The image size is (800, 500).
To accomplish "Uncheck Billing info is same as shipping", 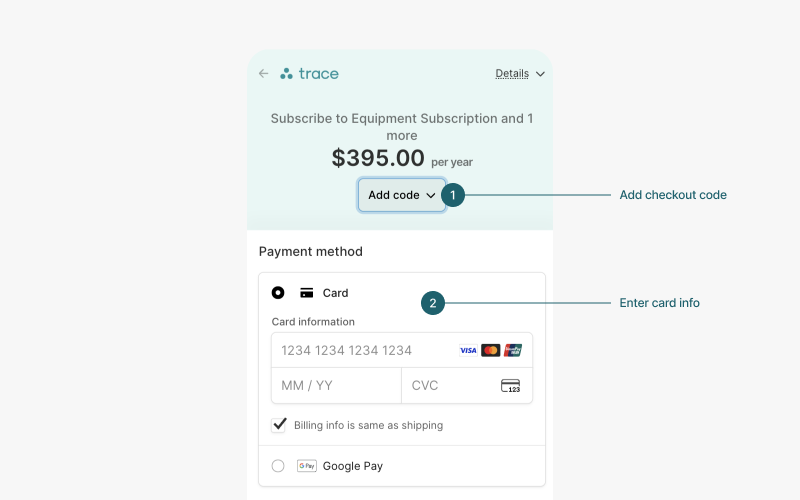I will (279, 425).
